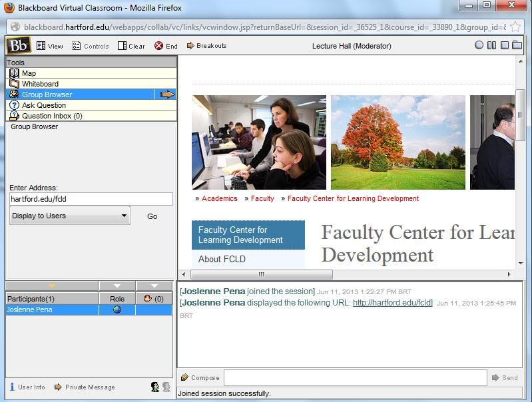Click the folder icon in top-right toolbar
Image resolution: width=532 pixels, height=402 pixels.
click(517, 45)
